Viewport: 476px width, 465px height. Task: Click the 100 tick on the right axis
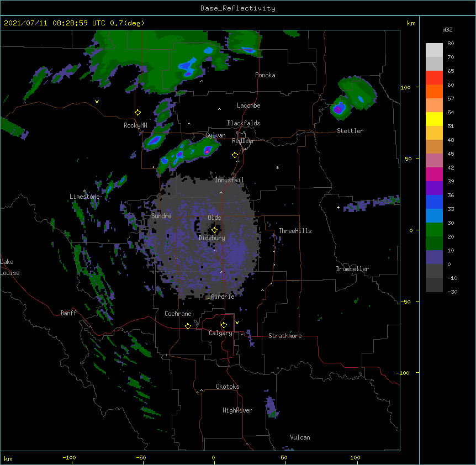(405, 87)
